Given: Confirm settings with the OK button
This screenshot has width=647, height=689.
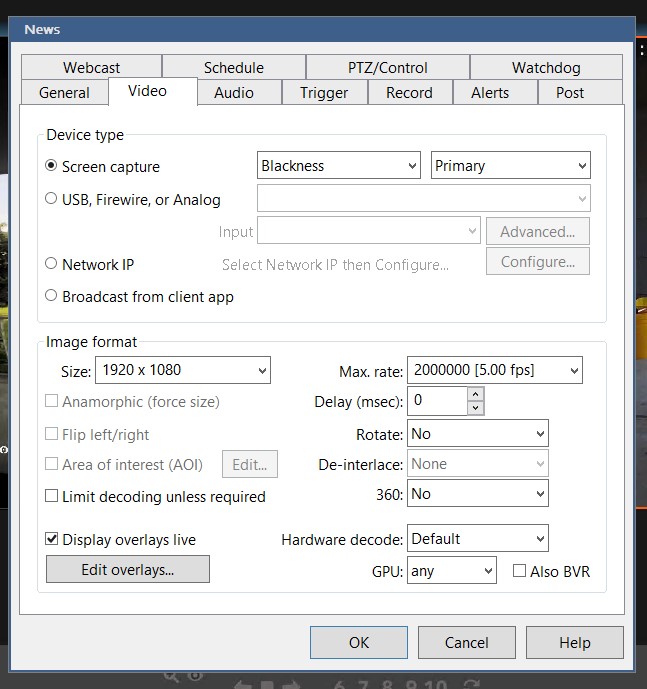Looking at the screenshot, I should click(359, 642).
